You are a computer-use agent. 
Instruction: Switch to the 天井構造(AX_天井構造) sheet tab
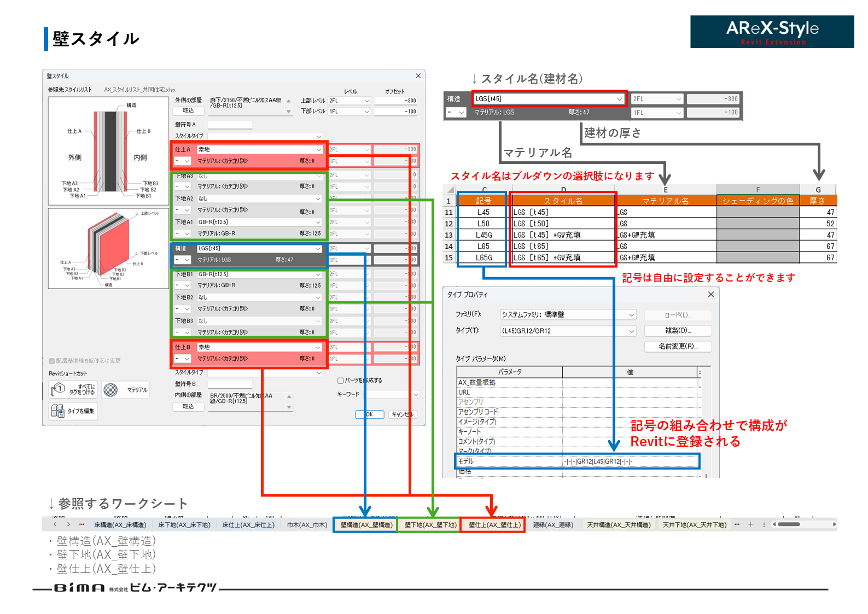[x=619, y=525]
